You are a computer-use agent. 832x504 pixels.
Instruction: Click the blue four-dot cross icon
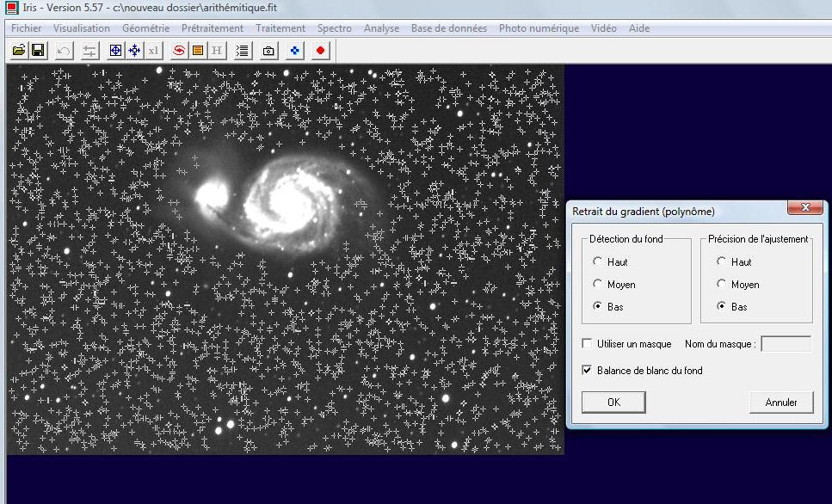pos(295,51)
